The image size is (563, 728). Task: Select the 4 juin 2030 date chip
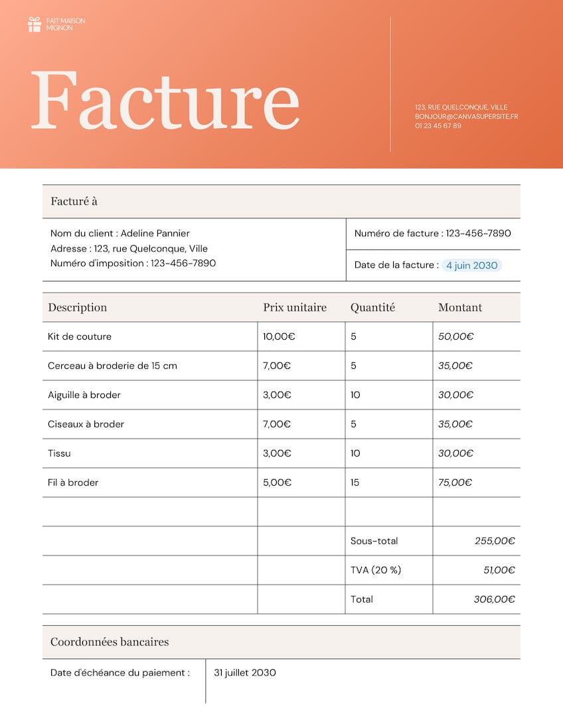[471, 265]
